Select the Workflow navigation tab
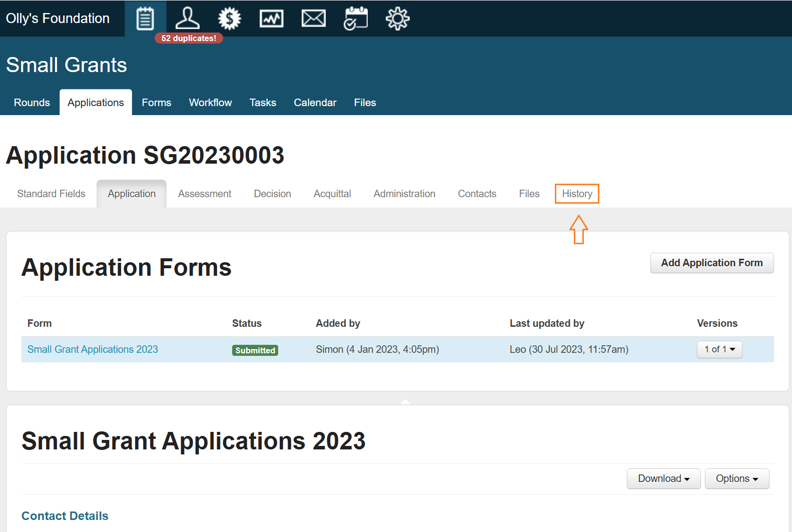 [x=210, y=103]
